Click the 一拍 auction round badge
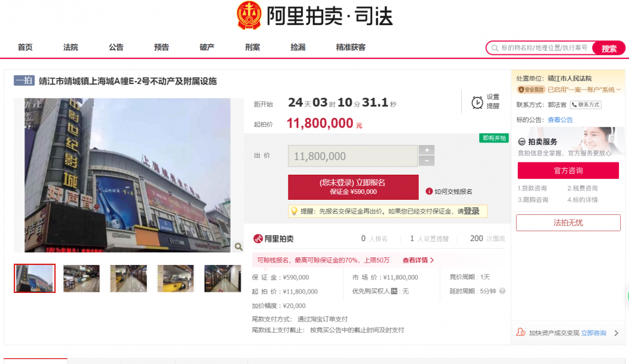This screenshot has height=364, width=629. 24,81
